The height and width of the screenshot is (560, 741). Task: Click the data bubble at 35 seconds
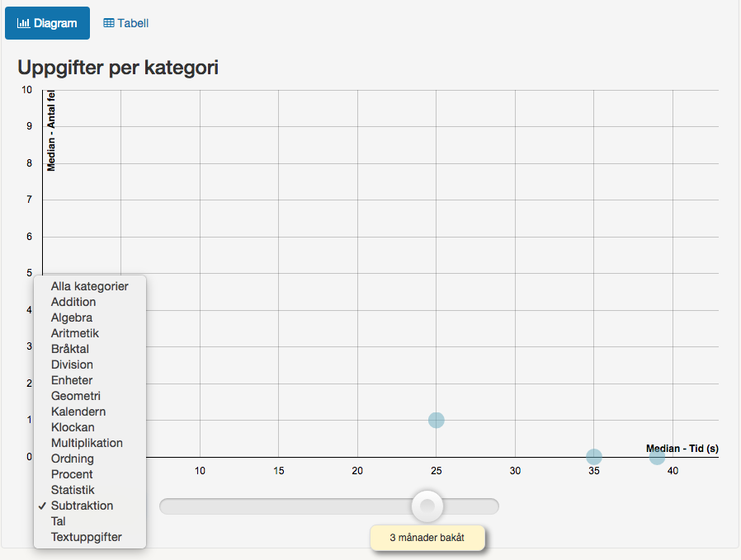click(x=594, y=457)
